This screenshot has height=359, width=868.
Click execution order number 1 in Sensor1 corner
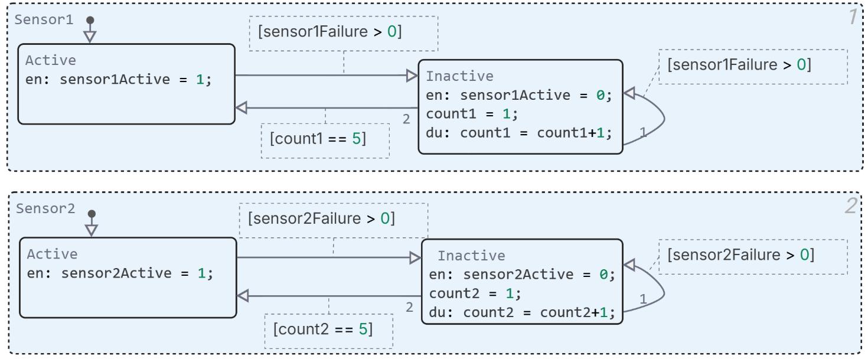coord(852,18)
